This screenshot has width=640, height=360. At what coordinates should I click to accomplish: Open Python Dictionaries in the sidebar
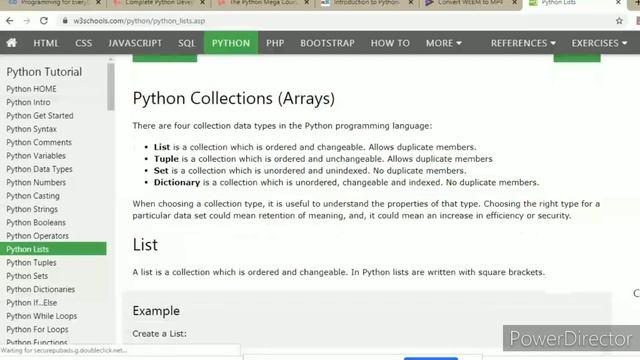point(40,289)
